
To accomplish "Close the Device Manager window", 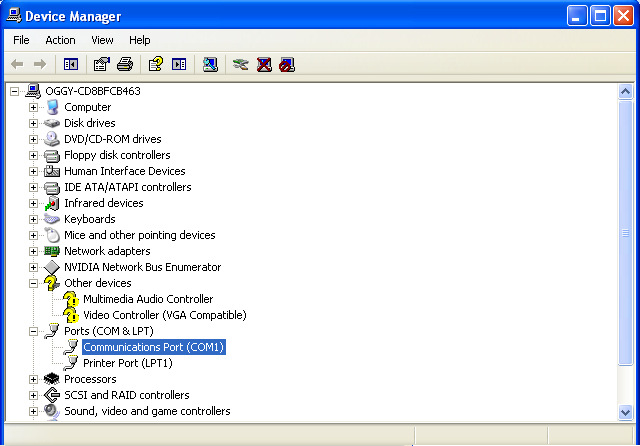I will pyautogui.click(x=623, y=16).
